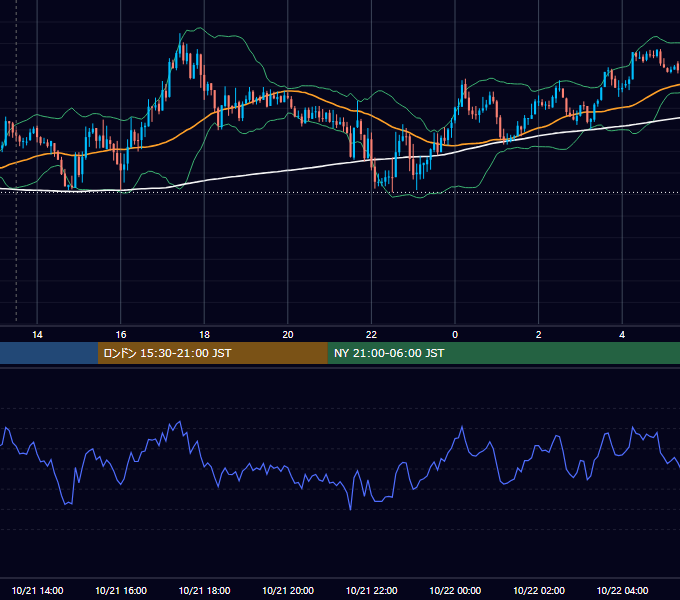Click the 10/21 18:00 time label
The height and width of the screenshot is (600, 680).
204,590
